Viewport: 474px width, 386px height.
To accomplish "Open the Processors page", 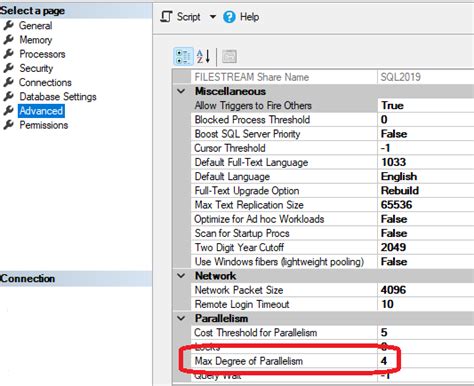I will click(x=42, y=54).
